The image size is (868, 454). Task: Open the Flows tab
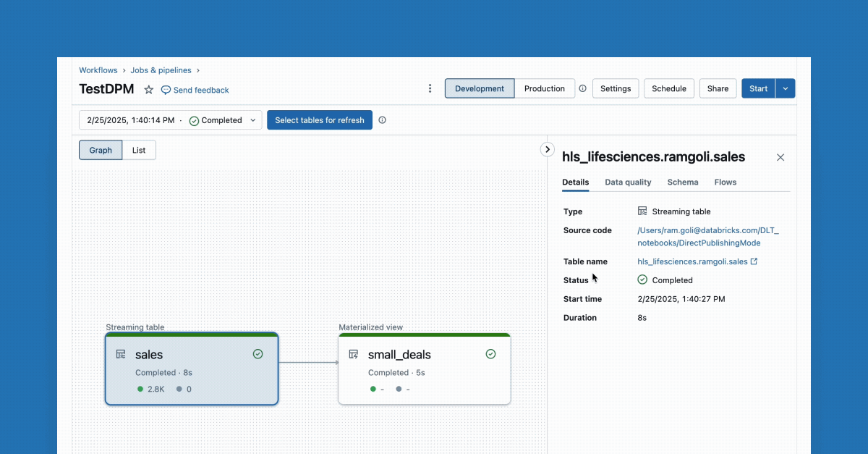(725, 182)
